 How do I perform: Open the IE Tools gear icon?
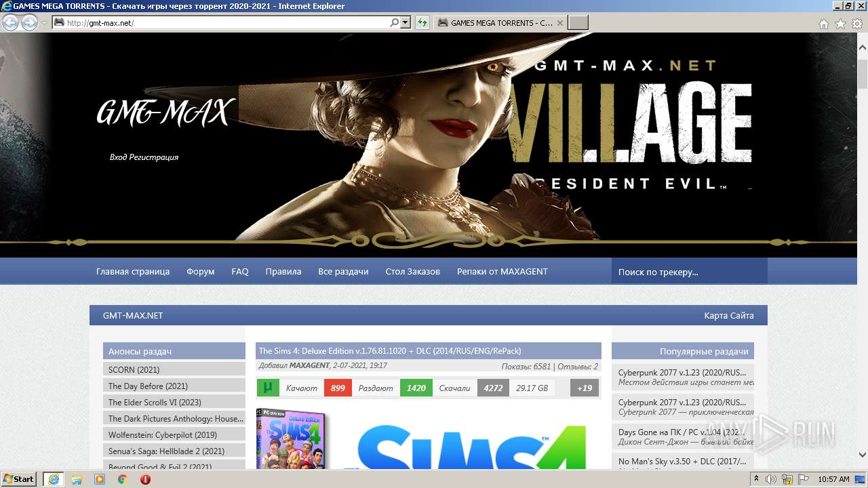(x=857, y=24)
